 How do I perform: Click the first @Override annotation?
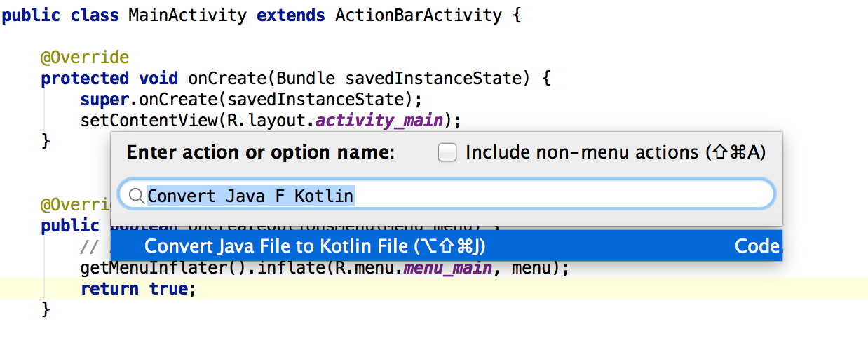(x=85, y=57)
